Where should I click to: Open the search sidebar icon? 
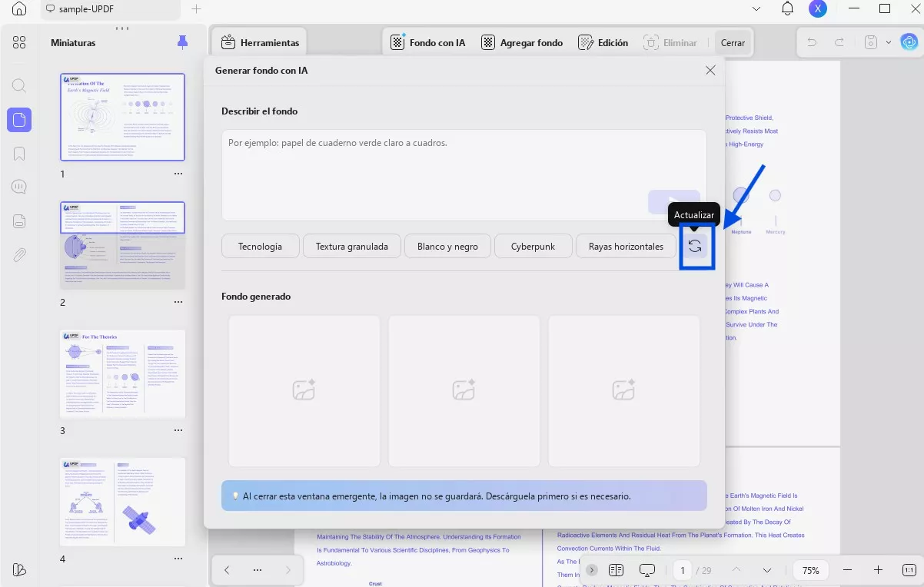[19, 85]
